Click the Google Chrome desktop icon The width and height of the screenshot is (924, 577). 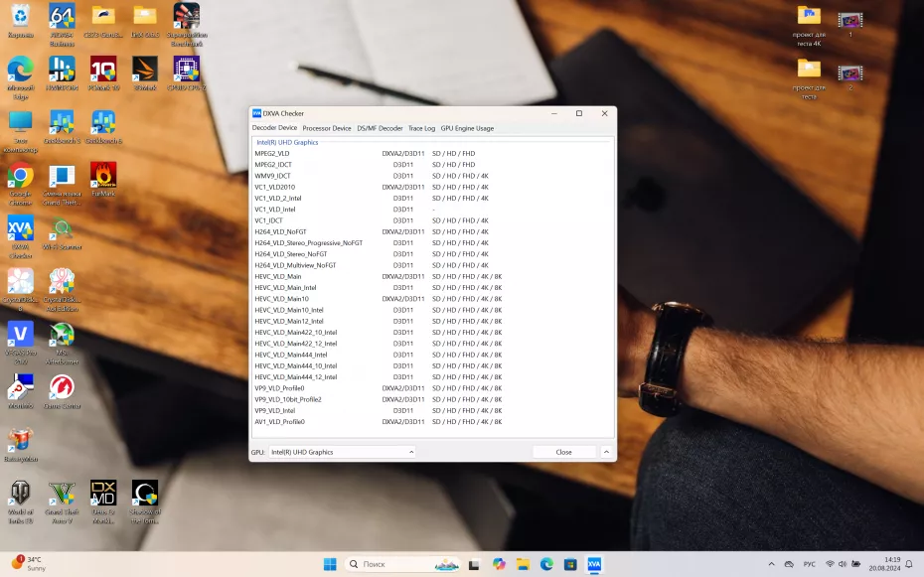tap(20, 179)
